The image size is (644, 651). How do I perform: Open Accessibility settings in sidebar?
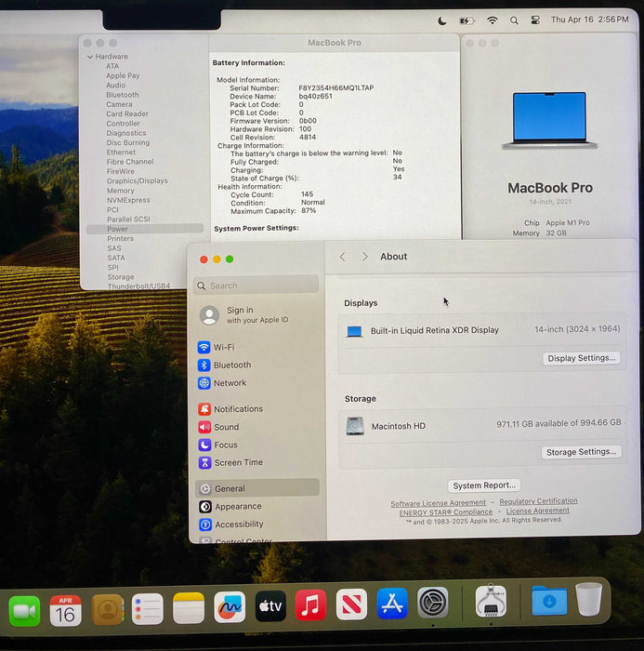coord(257,525)
